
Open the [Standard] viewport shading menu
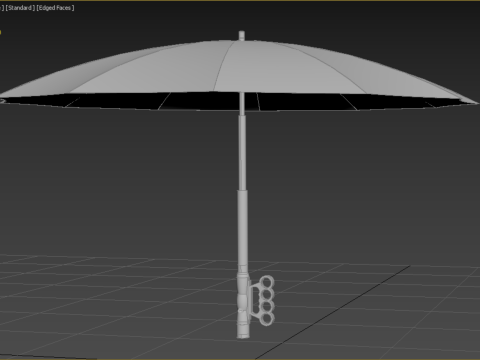tap(20, 8)
